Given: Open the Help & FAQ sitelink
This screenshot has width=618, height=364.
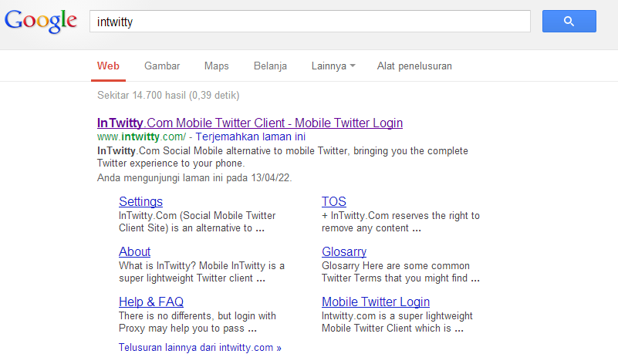Looking at the screenshot, I should (151, 302).
